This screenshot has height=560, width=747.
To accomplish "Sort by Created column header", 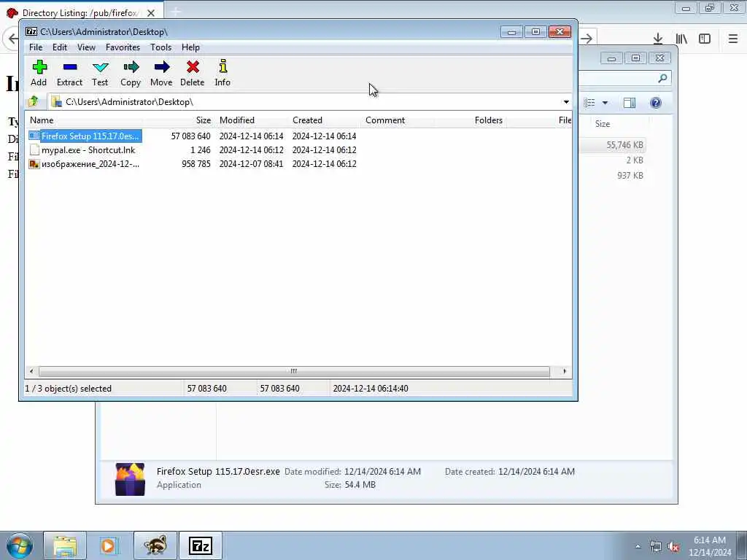I will point(325,120).
